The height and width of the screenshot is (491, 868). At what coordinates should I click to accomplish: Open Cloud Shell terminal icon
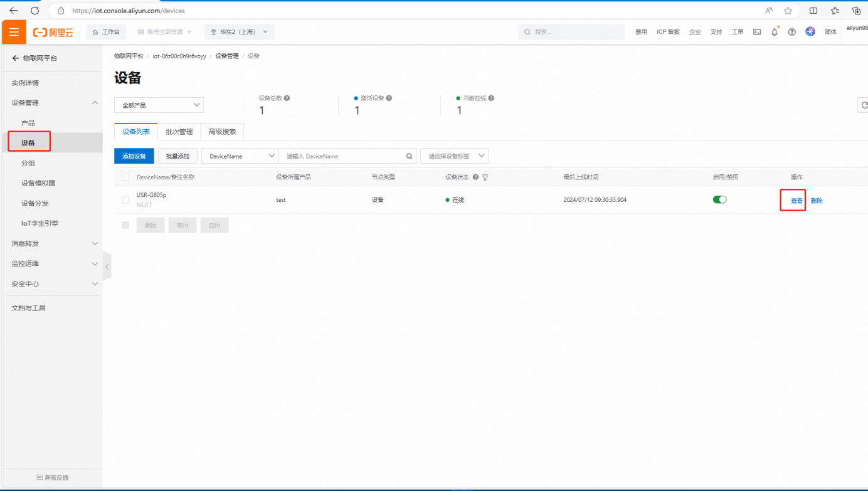757,32
